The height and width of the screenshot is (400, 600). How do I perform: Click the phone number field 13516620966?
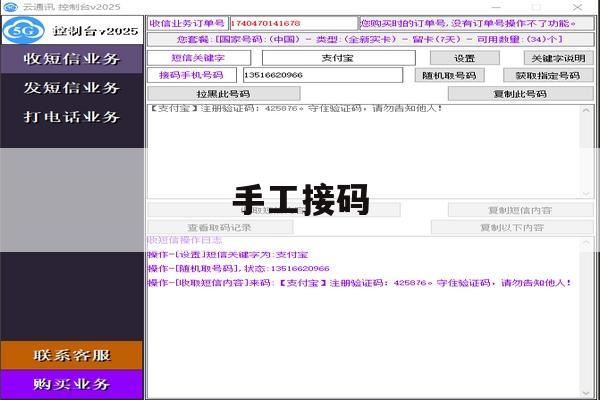tap(323, 75)
